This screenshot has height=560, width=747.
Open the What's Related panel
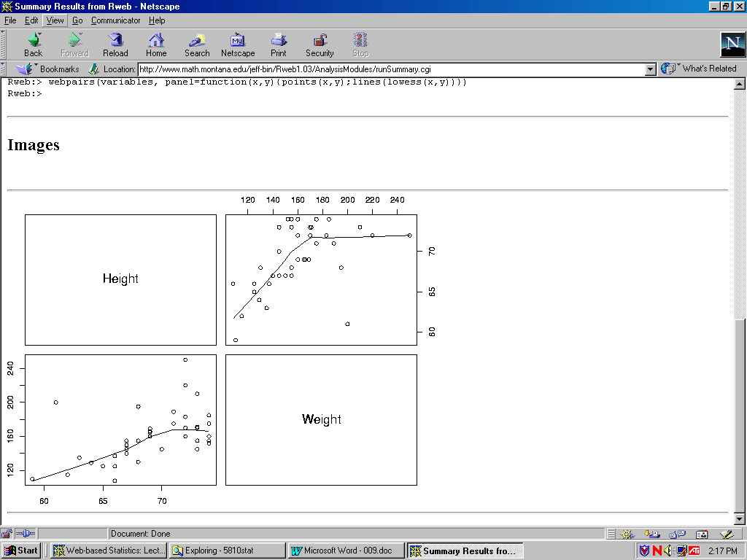700,69
